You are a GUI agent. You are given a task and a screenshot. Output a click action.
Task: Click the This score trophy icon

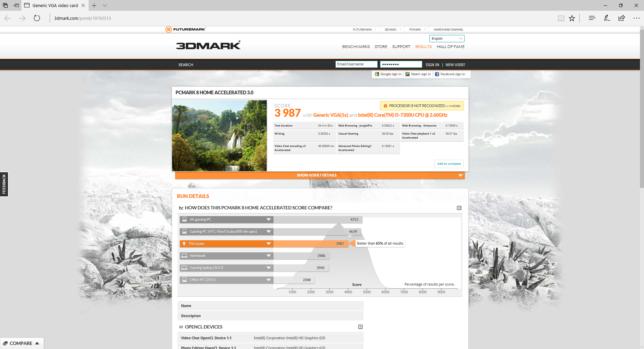184,244
